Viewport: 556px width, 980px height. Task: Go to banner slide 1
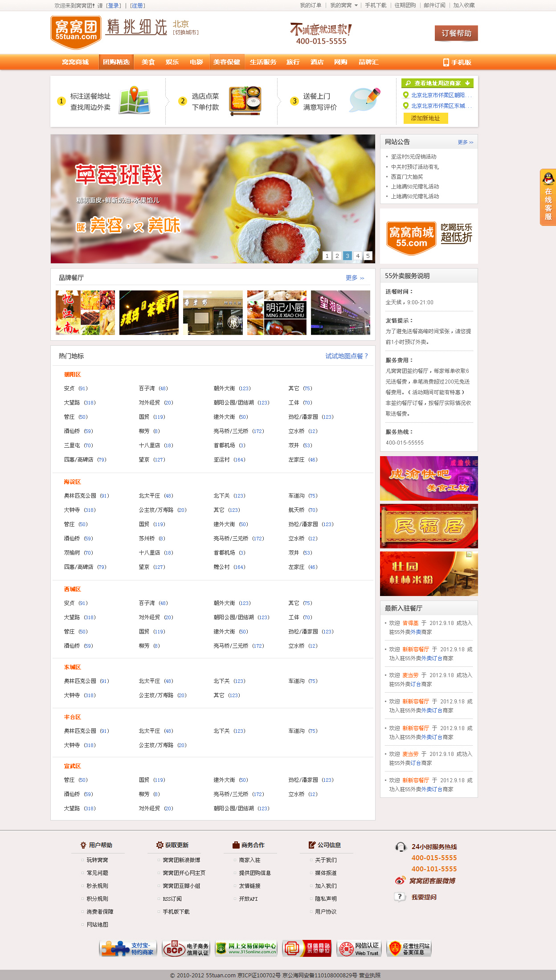(327, 256)
